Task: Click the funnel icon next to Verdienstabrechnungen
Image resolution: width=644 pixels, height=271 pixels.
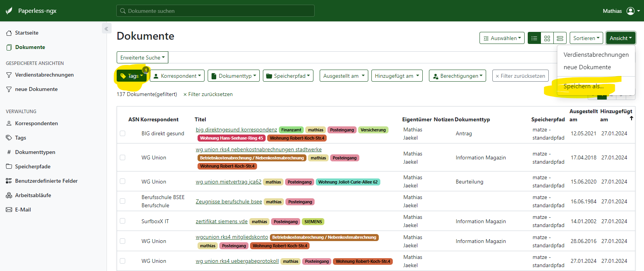Action: pos(9,75)
